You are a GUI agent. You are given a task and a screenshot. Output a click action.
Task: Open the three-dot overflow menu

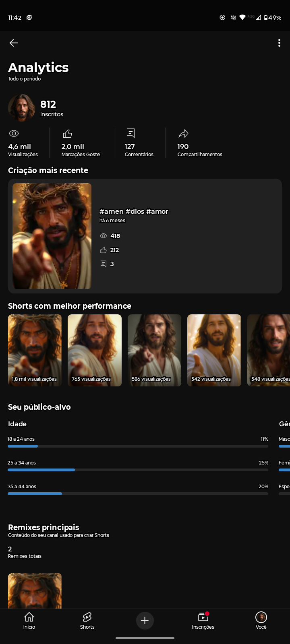click(279, 43)
